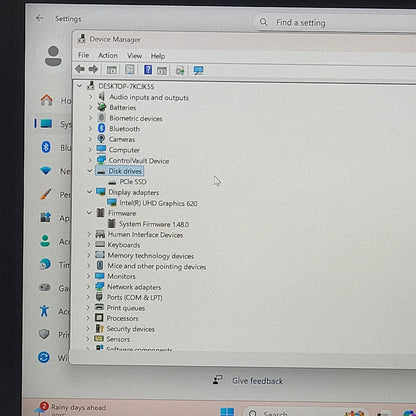
Task: Collapse the Display adapters chevron
Action: 89,192
